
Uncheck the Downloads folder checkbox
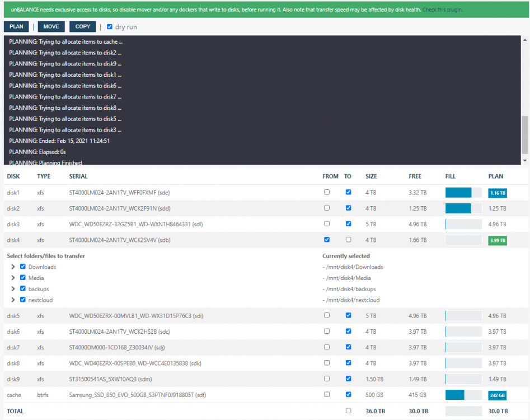(x=22, y=267)
